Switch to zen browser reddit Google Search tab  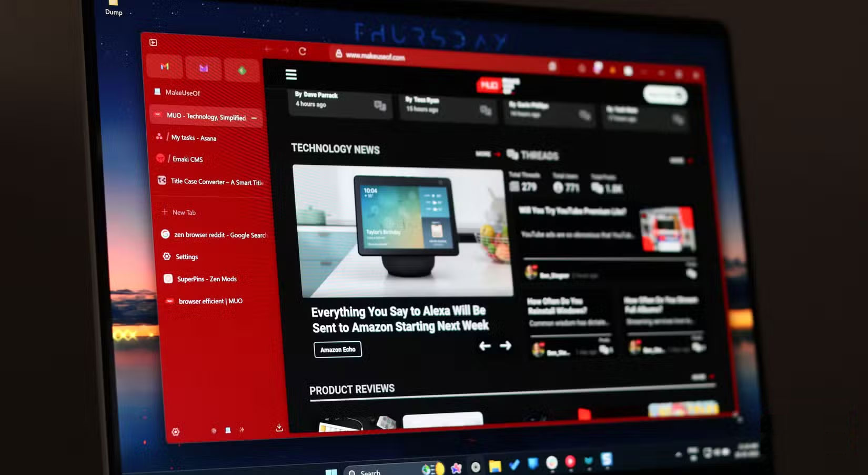[x=214, y=235]
